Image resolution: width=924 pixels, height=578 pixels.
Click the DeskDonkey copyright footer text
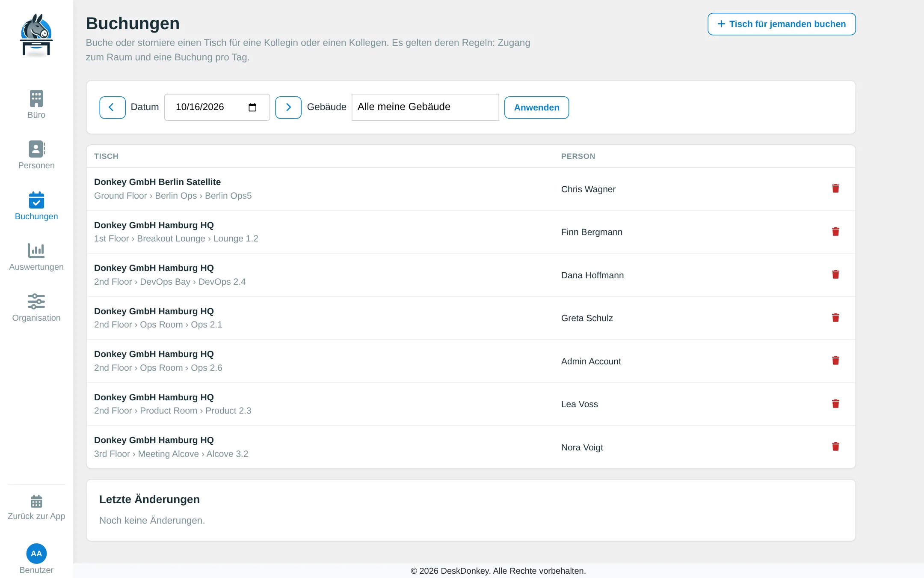(498, 571)
